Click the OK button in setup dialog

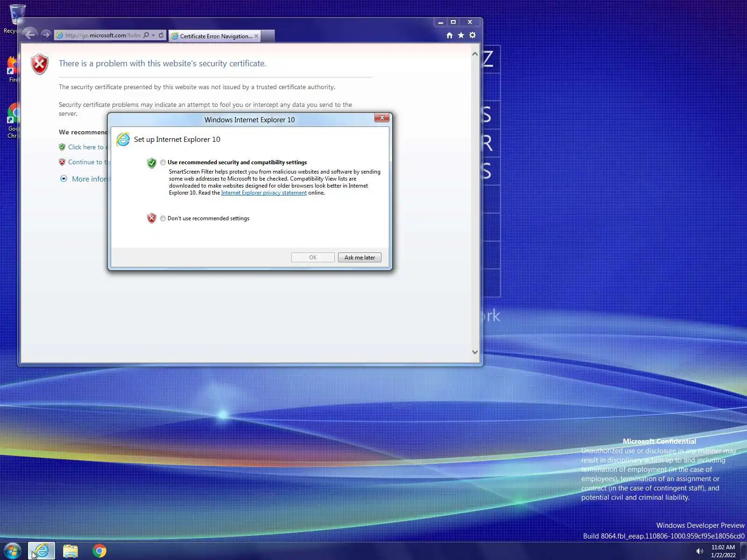(313, 258)
